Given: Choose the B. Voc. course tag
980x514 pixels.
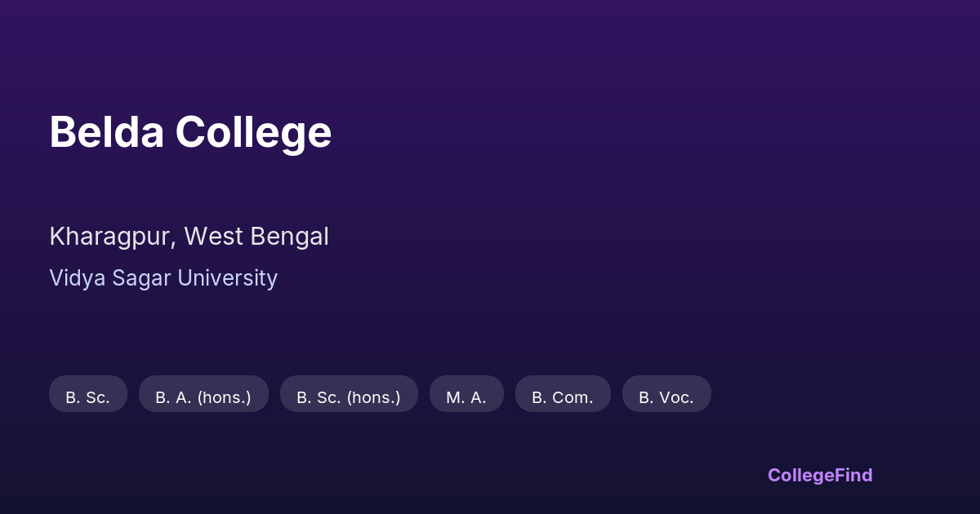Looking at the screenshot, I should 666,397.
